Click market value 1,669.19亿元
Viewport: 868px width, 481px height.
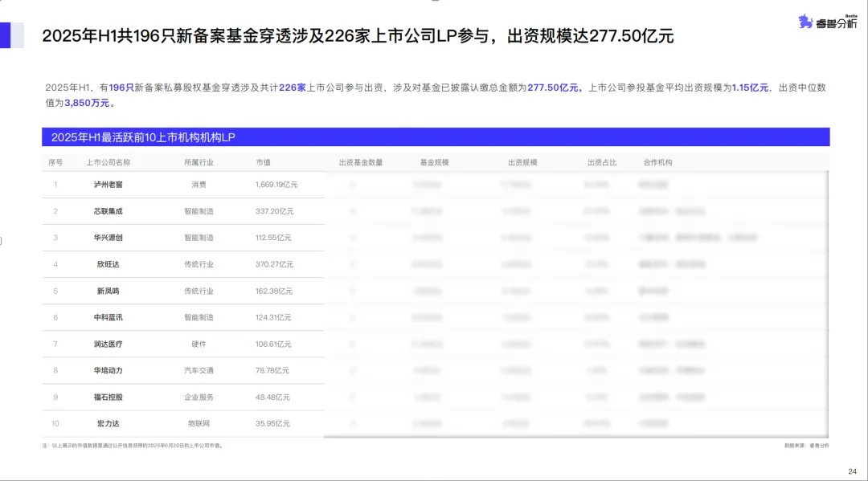pos(276,185)
